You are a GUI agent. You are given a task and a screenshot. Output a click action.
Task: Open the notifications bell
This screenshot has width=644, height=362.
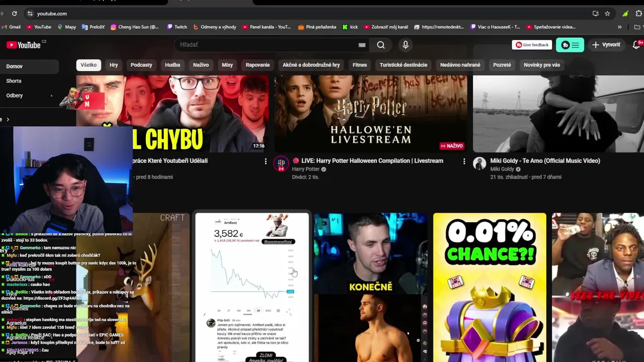(636, 45)
